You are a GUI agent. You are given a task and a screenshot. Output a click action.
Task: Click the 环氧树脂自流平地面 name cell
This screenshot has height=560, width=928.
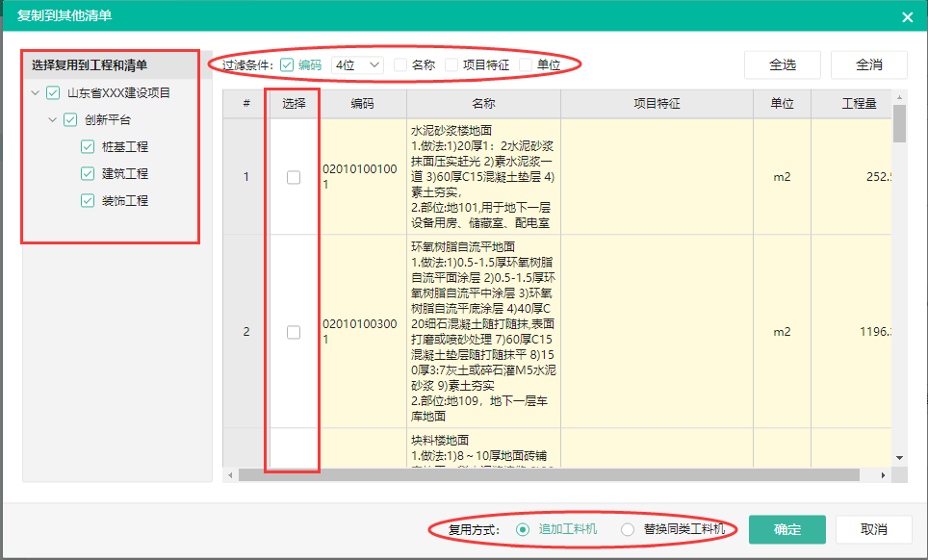[483, 332]
